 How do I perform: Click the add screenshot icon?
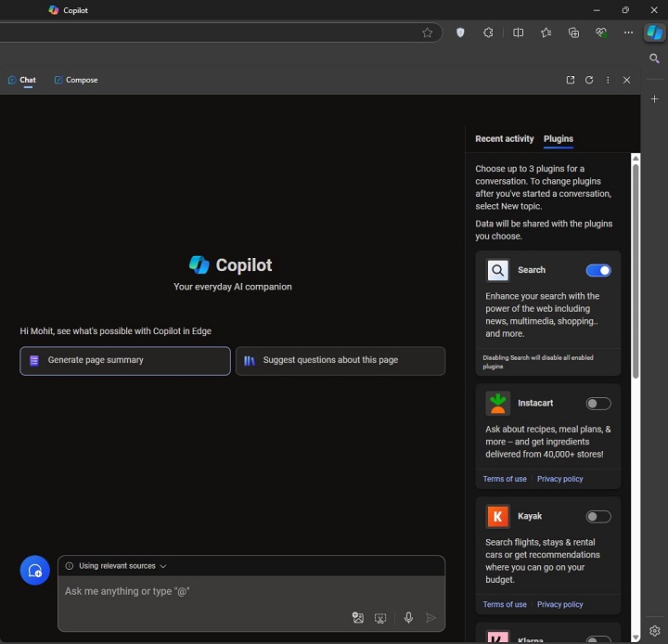(380, 618)
